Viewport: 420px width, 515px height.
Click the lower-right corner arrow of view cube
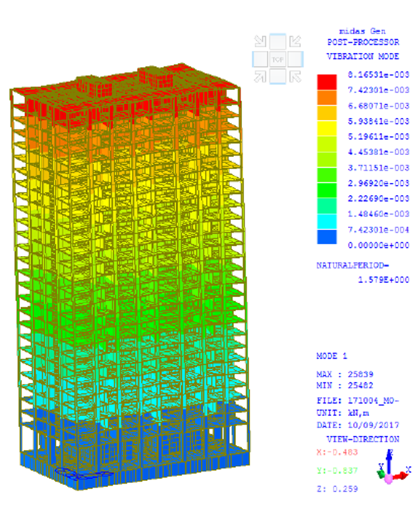click(x=295, y=76)
